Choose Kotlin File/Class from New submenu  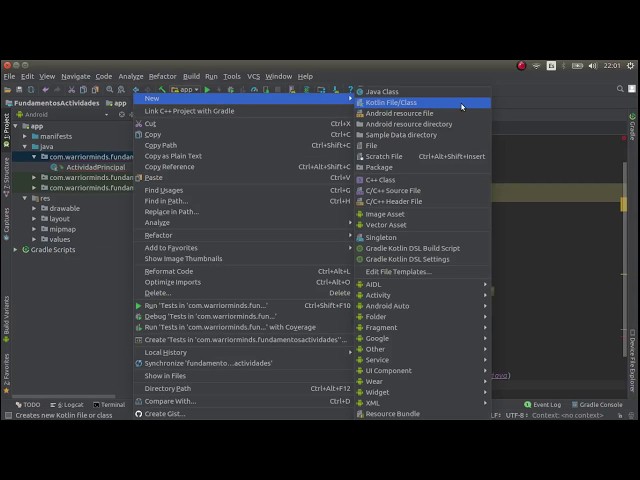pyautogui.click(x=423, y=102)
